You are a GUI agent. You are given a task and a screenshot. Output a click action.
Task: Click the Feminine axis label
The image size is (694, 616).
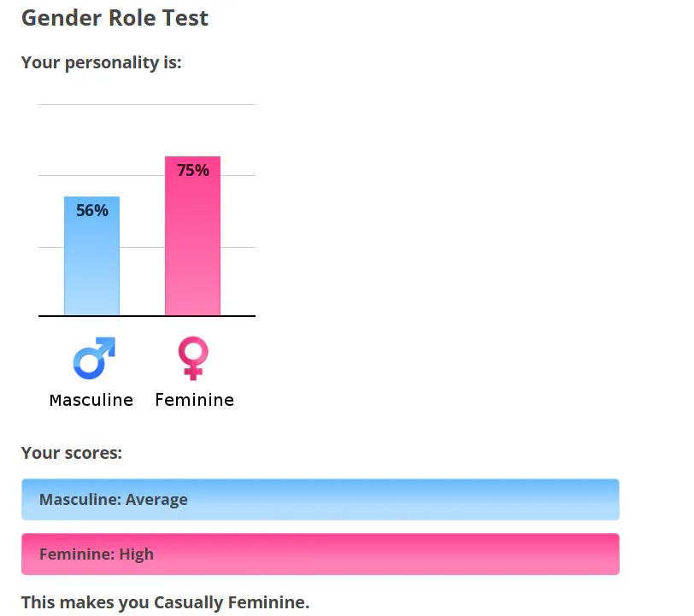[x=194, y=400]
